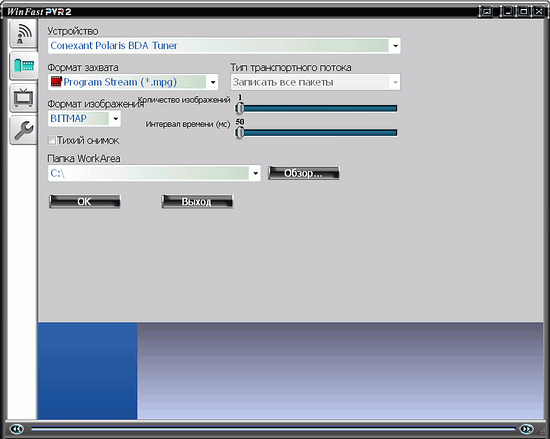550x439 pixels.
Task: Close the WinFast PVR2 window
Action: tap(539, 12)
